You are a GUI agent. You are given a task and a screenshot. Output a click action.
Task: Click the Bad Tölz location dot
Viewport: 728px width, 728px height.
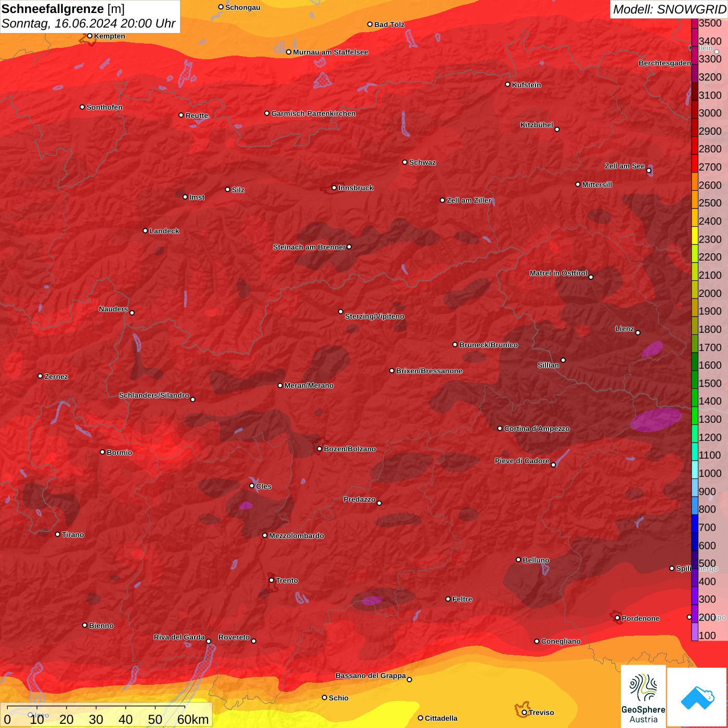click(370, 24)
